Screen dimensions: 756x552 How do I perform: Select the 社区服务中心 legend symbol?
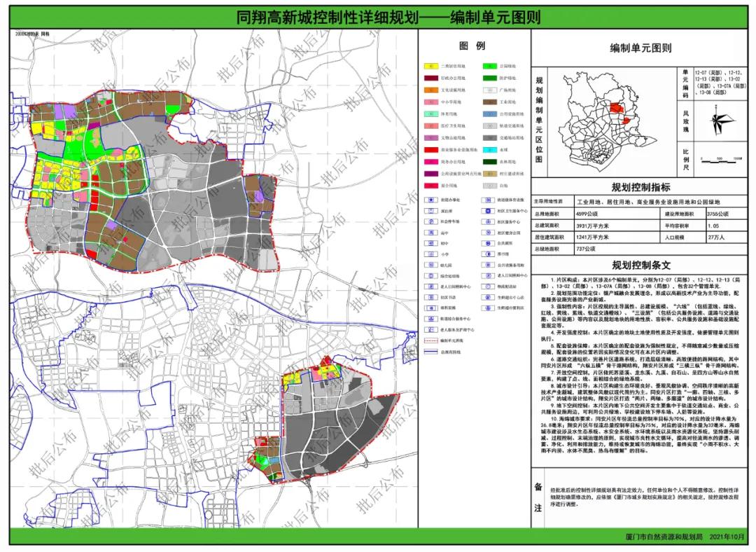click(x=489, y=221)
